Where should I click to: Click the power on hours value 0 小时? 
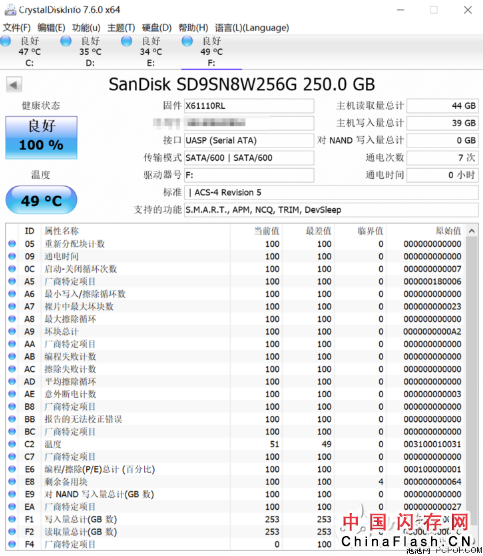(x=442, y=175)
